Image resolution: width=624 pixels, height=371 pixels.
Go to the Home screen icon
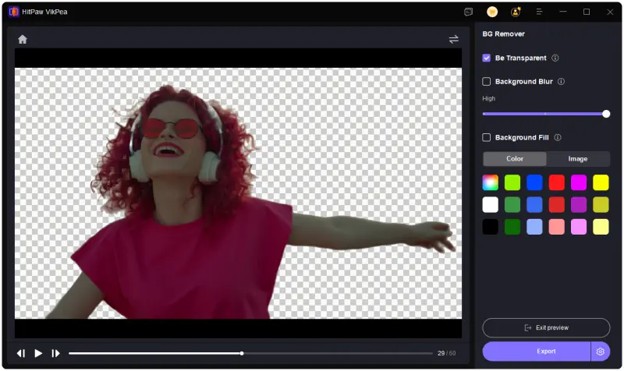22,39
